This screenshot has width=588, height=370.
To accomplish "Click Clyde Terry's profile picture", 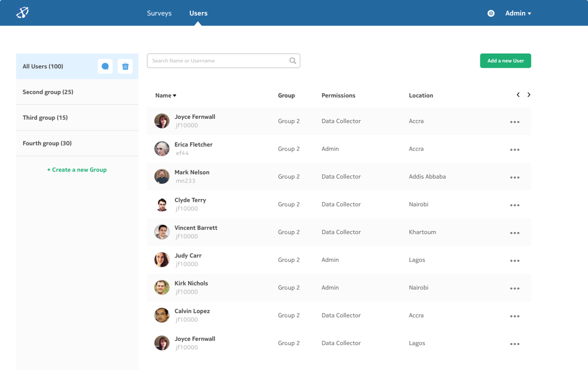I will (x=162, y=205).
